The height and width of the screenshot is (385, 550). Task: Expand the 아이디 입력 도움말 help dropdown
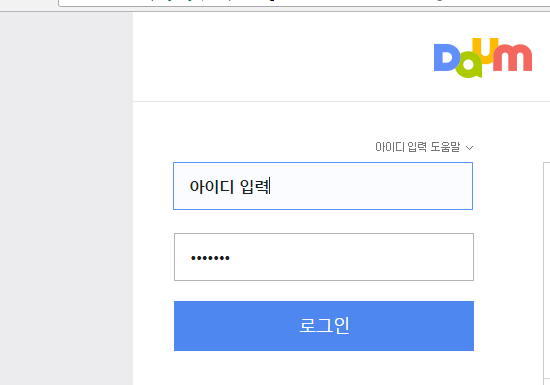(x=424, y=147)
